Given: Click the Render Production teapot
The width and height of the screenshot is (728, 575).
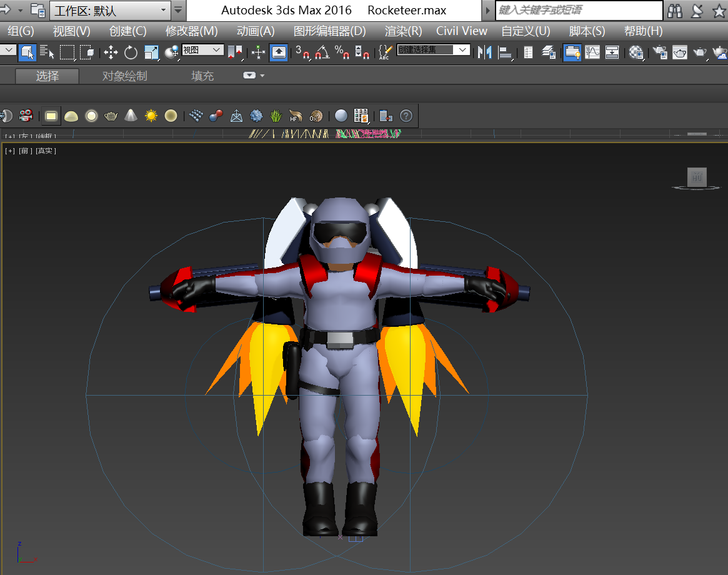Looking at the screenshot, I should pyautogui.click(x=700, y=52).
